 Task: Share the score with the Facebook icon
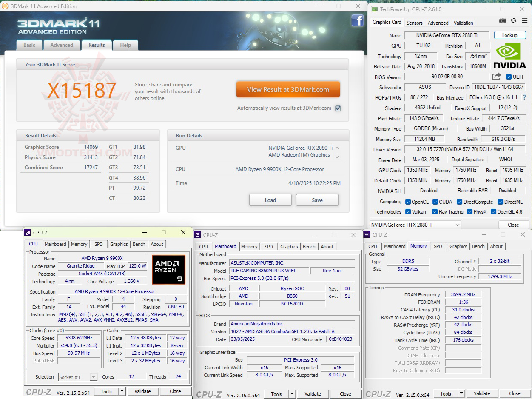point(358,20)
